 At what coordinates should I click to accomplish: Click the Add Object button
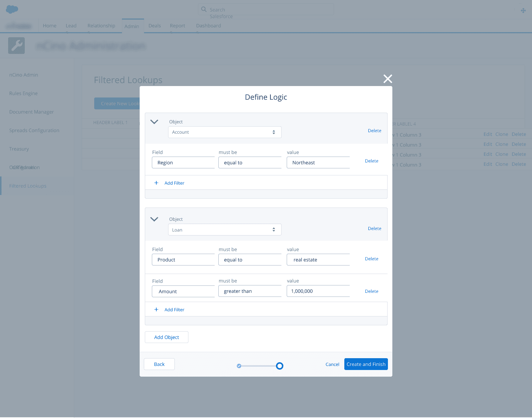[x=167, y=337]
